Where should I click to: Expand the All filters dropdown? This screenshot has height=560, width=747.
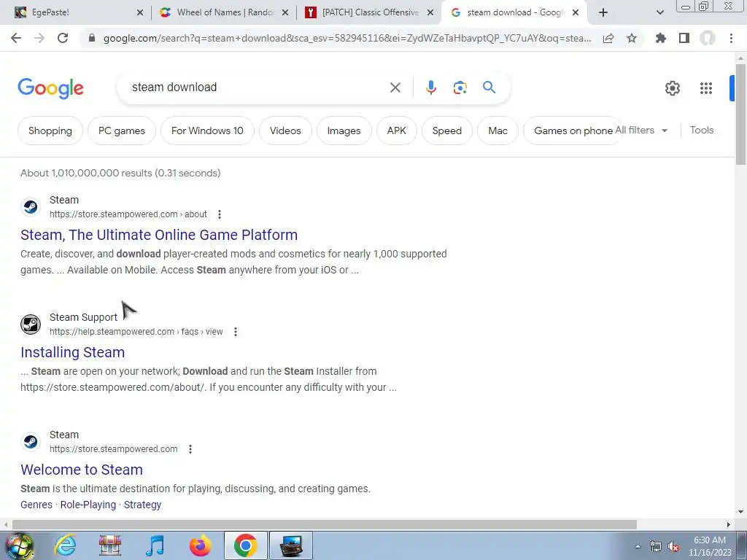(641, 130)
